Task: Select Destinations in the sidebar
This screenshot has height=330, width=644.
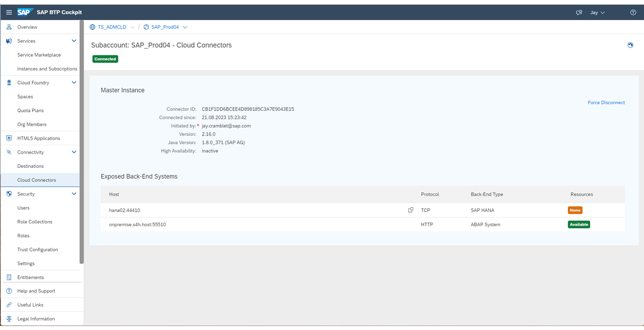Action: 30,166
